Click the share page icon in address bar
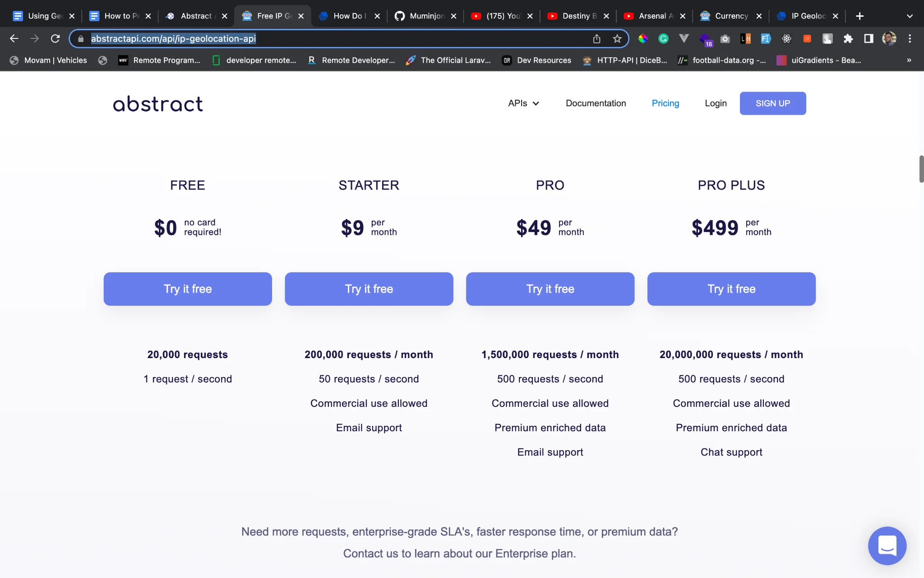 click(596, 39)
